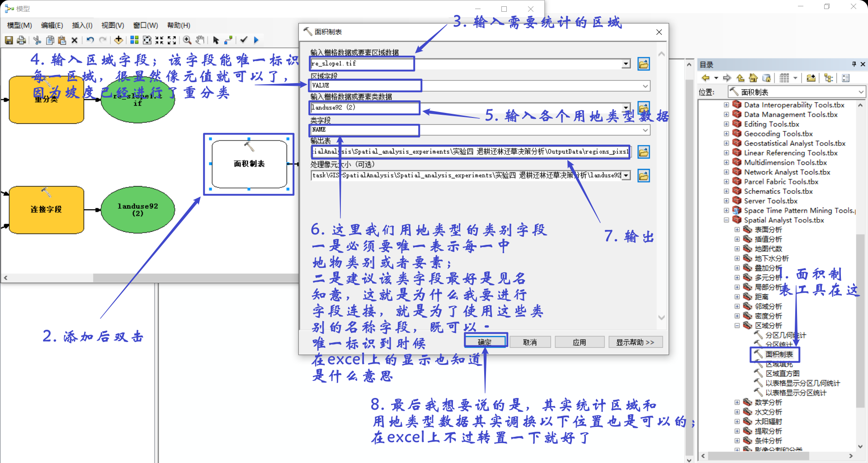Image resolution: width=868 pixels, height=463 pixels.
Task: Click the 确定 button
Action: point(485,342)
